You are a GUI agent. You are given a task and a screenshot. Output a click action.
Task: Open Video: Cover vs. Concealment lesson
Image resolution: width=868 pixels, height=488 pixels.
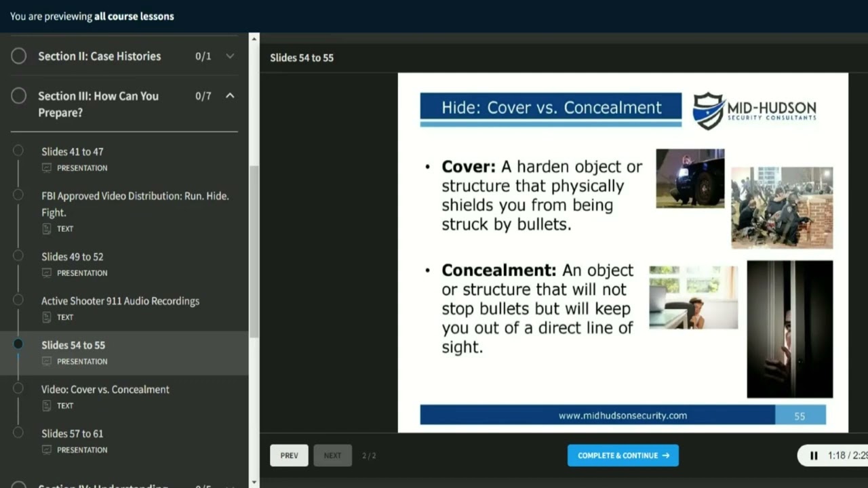pyautogui.click(x=105, y=389)
